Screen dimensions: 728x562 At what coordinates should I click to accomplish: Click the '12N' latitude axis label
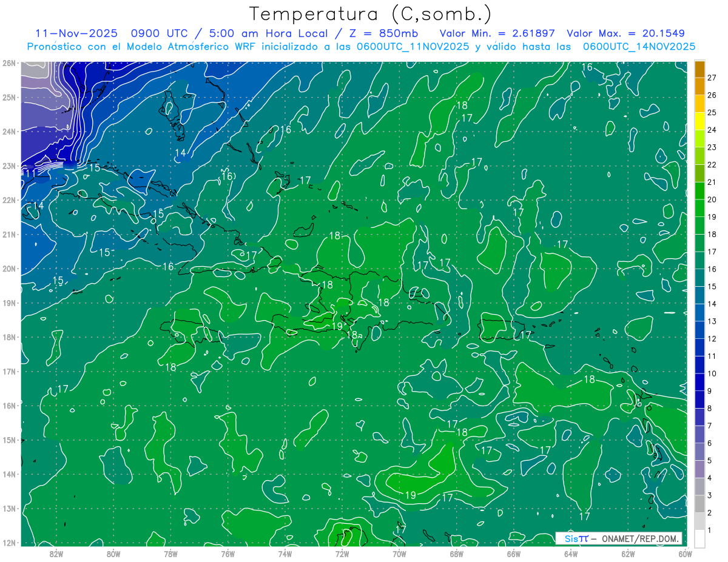pyautogui.click(x=8, y=543)
